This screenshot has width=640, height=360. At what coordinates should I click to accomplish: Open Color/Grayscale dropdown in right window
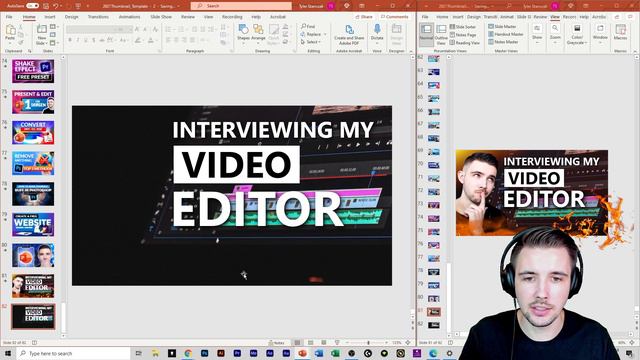(577, 35)
